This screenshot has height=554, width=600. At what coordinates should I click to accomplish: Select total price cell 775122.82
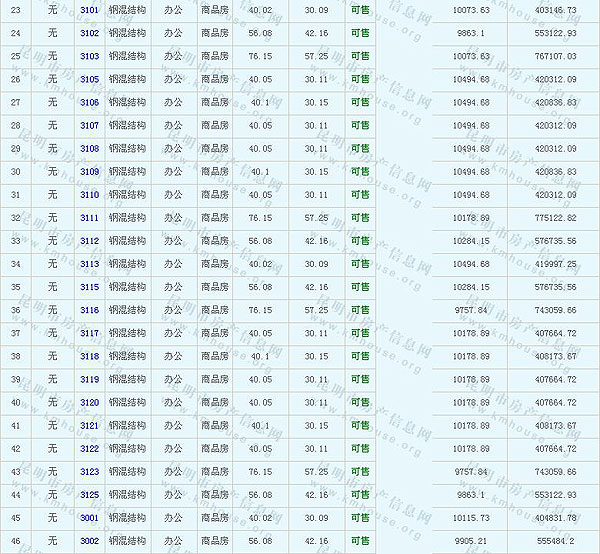click(555, 217)
